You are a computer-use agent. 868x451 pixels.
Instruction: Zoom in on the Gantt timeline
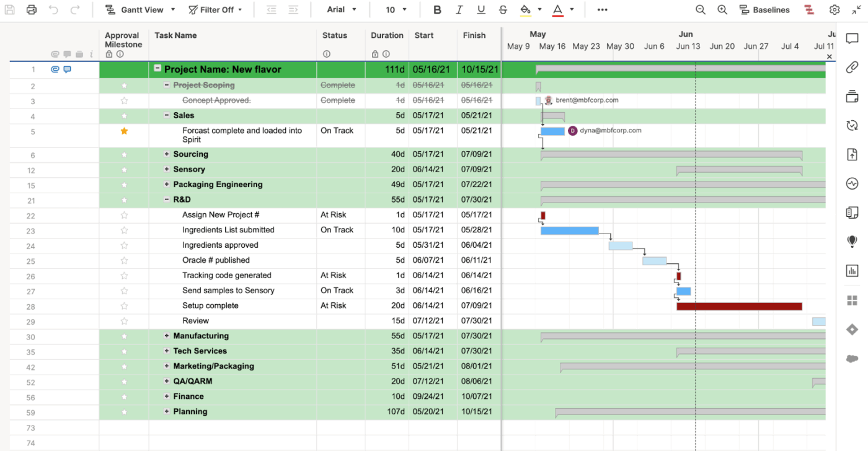722,9
